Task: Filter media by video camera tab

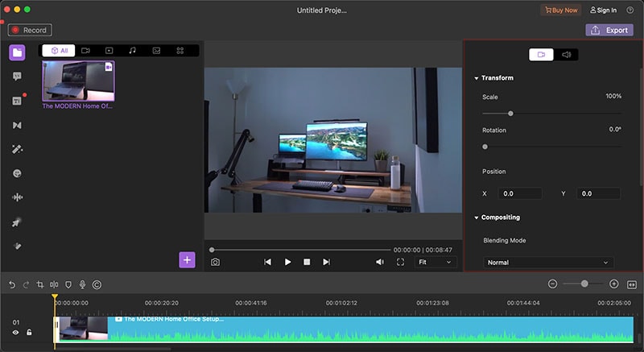Action: coord(85,51)
